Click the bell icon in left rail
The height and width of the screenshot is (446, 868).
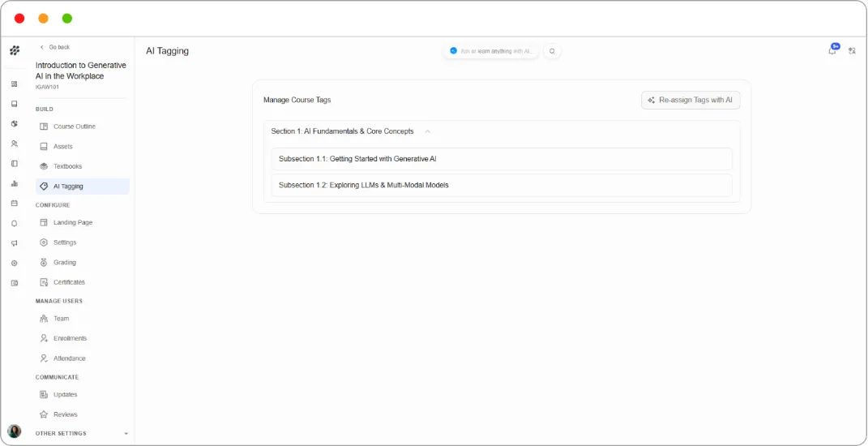click(15, 223)
